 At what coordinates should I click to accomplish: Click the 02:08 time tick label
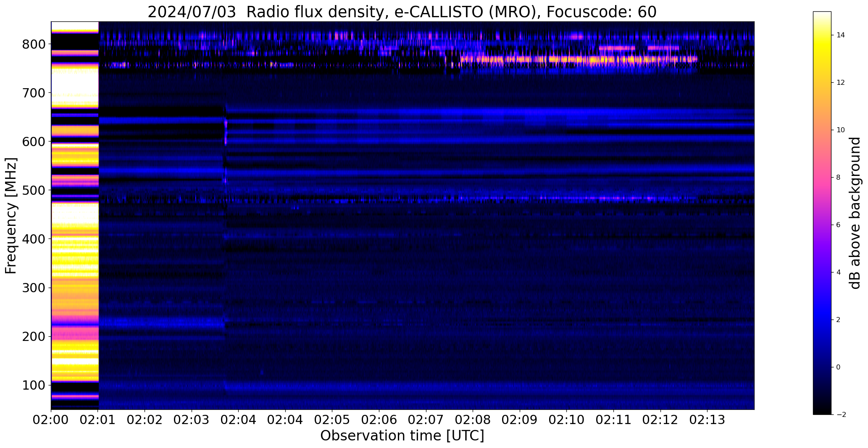click(x=473, y=420)
